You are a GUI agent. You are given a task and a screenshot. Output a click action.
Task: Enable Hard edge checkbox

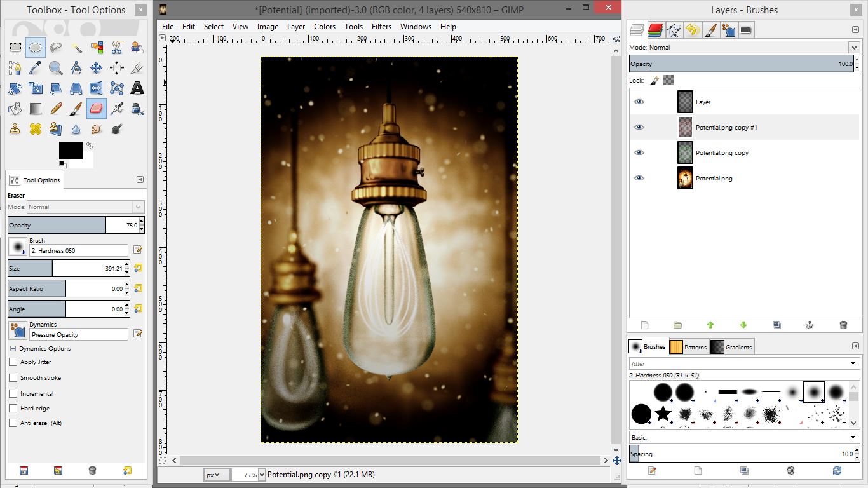coord(13,409)
